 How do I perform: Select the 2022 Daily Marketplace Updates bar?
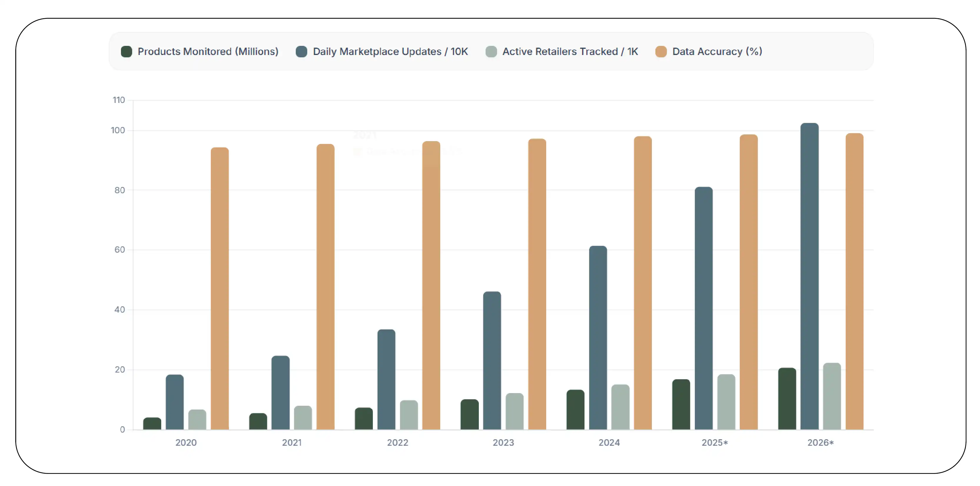[x=386, y=380]
